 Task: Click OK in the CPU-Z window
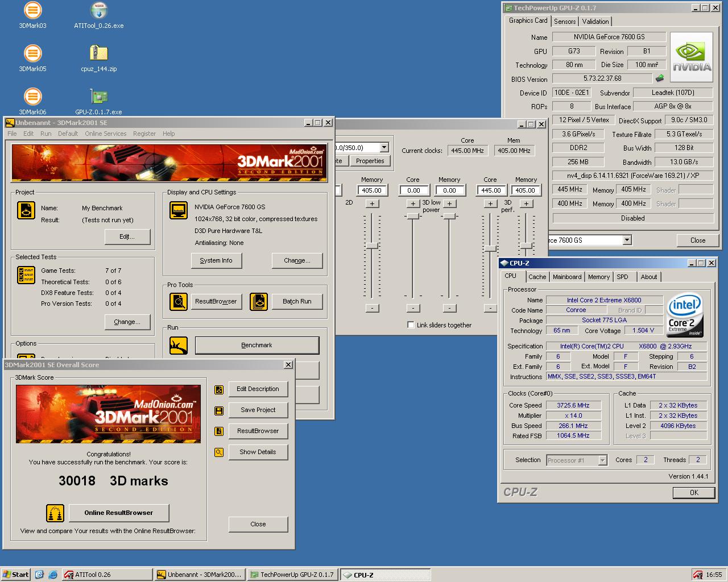(x=694, y=492)
